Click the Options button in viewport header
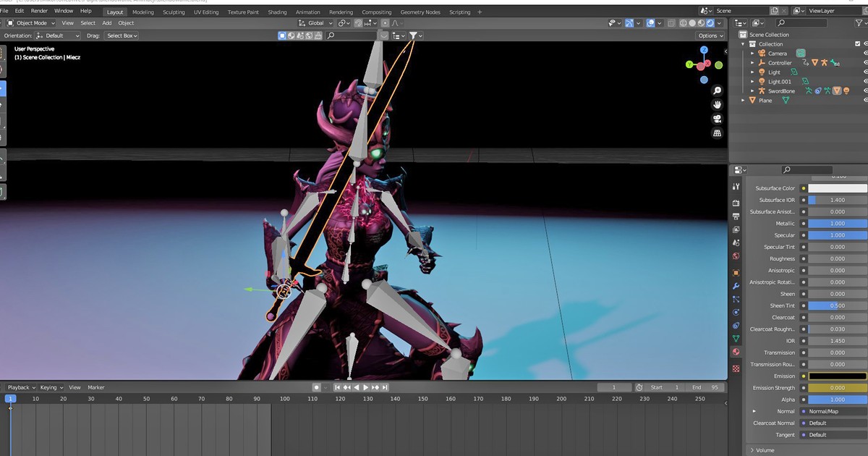The width and height of the screenshot is (868, 456). pyautogui.click(x=709, y=35)
